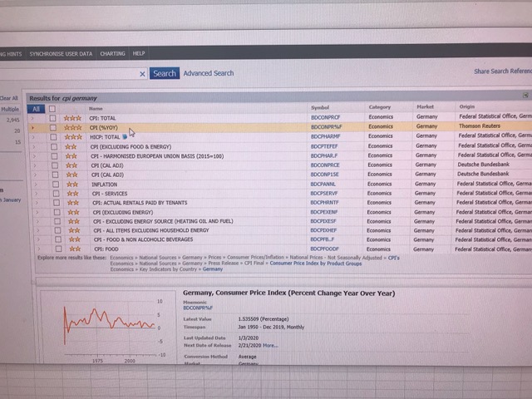Screen dimensions: 532x399
Task: Open the Germany CPI chart thumbnail
Action: click(108, 324)
